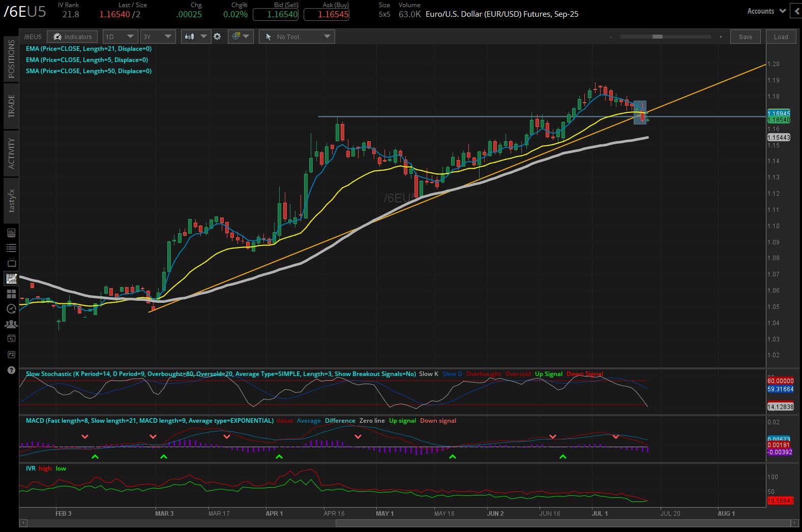Image resolution: width=802 pixels, height=532 pixels.
Task: Switch to the ACTIVITY side tab
Action: (11, 153)
